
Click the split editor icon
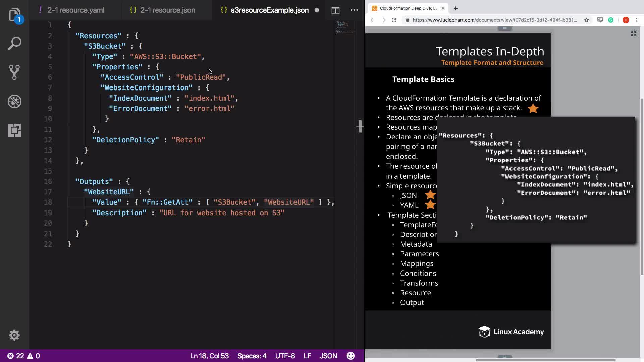pyautogui.click(x=335, y=10)
